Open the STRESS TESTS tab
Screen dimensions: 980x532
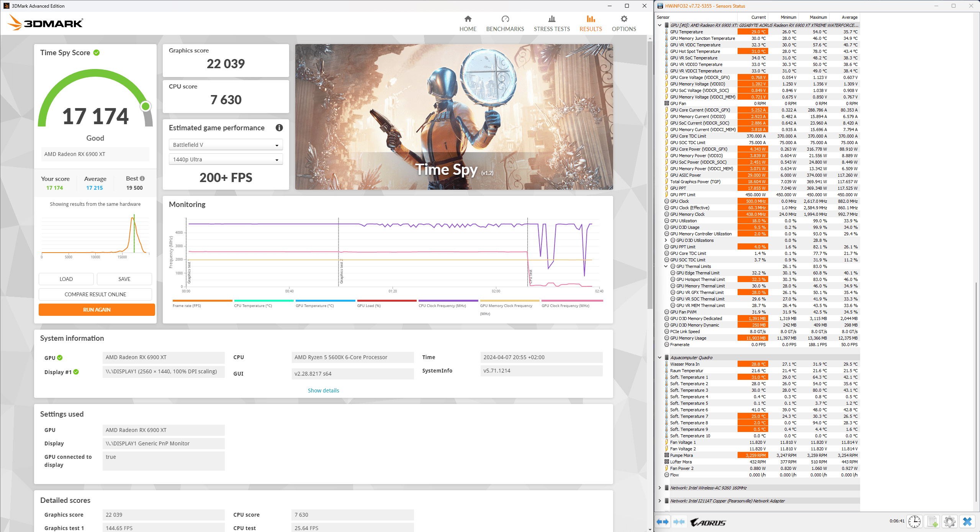click(x=551, y=24)
